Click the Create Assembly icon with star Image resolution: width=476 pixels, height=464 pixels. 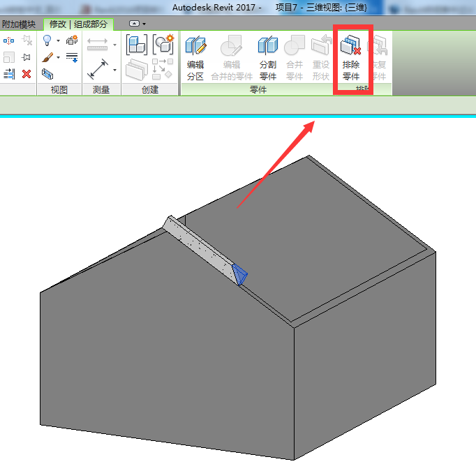pyautogui.click(x=163, y=45)
